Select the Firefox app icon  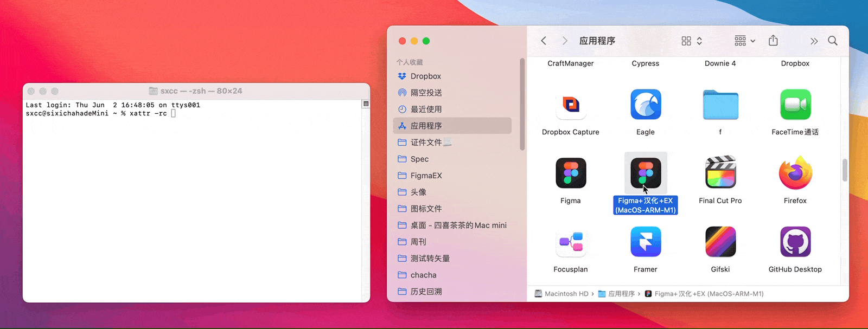(x=795, y=173)
